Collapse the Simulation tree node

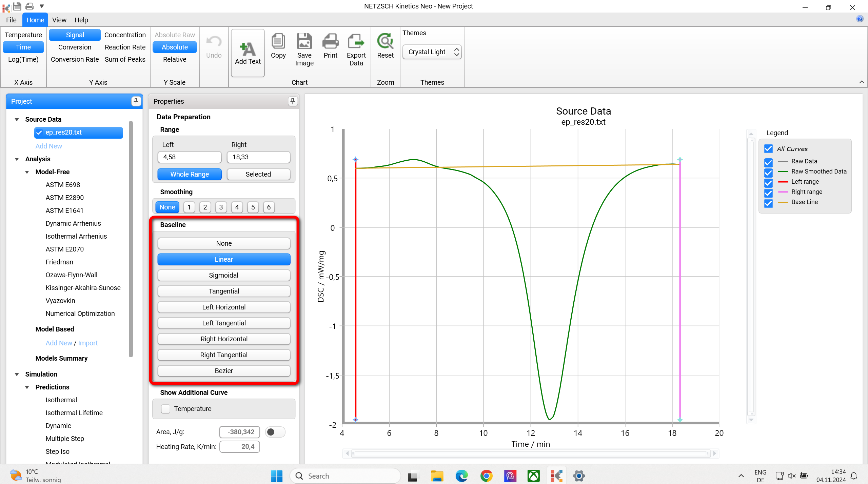17,374
